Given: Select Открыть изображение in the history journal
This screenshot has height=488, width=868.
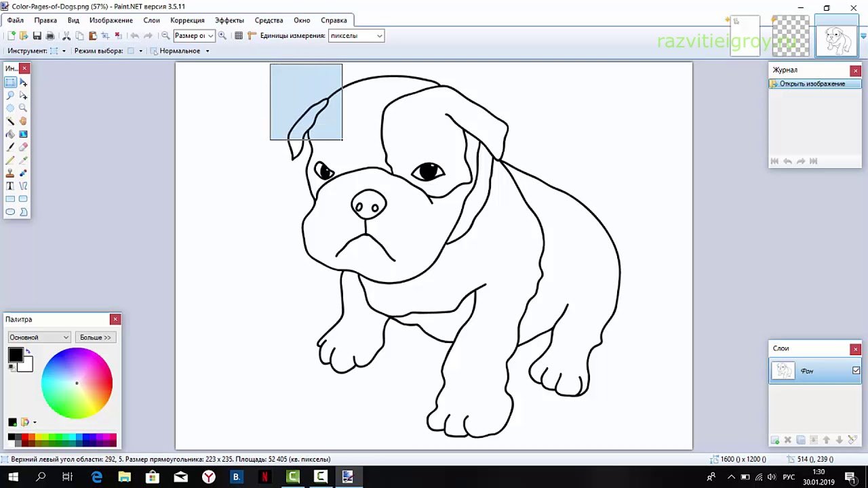Looking at the screenshot, I should 812,84.
